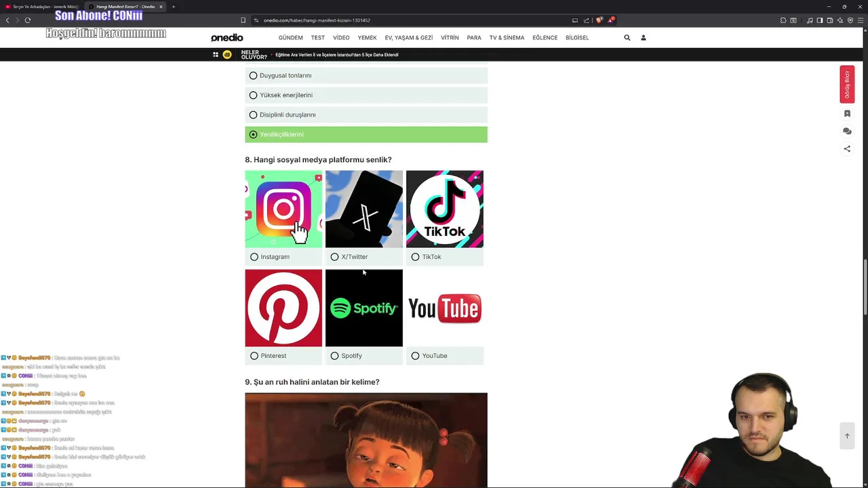Open the VİDEO menu item
The image size is (868, 488).
click(x=341, y=38)
